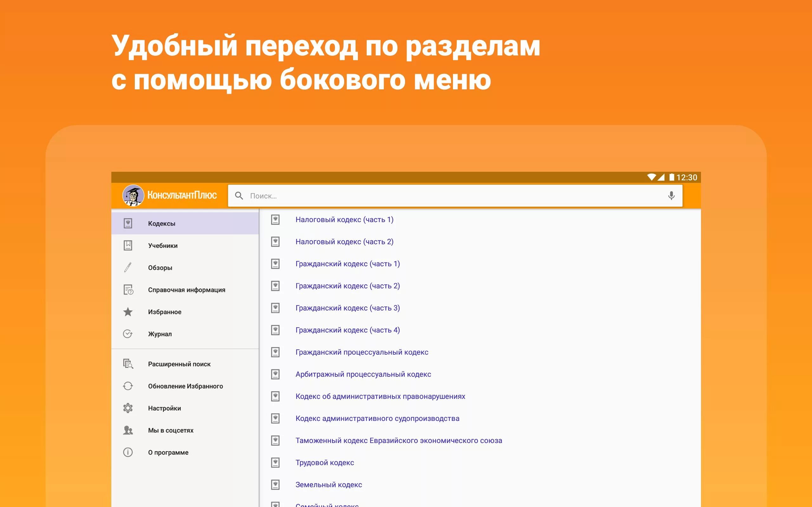Click the sync arrows icon Обновление Избранного
Image resolution: width=812 pixels, height=507 pixels.
128,386
